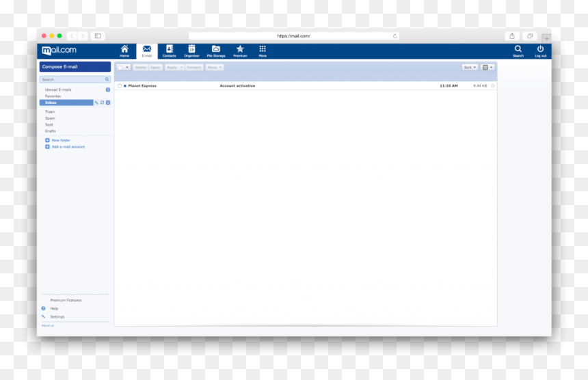Click the new tab plus button
The image size is (588, 380).
click(546, 38)
